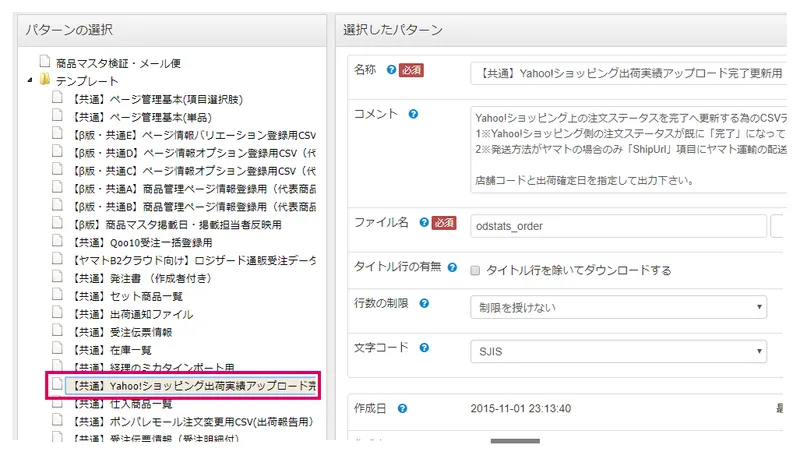The height and width of the screenshot is (456, 800).
Task: Select 【共通】発注書（作成者付き） pattern
Action: click(x=140, y=278)
